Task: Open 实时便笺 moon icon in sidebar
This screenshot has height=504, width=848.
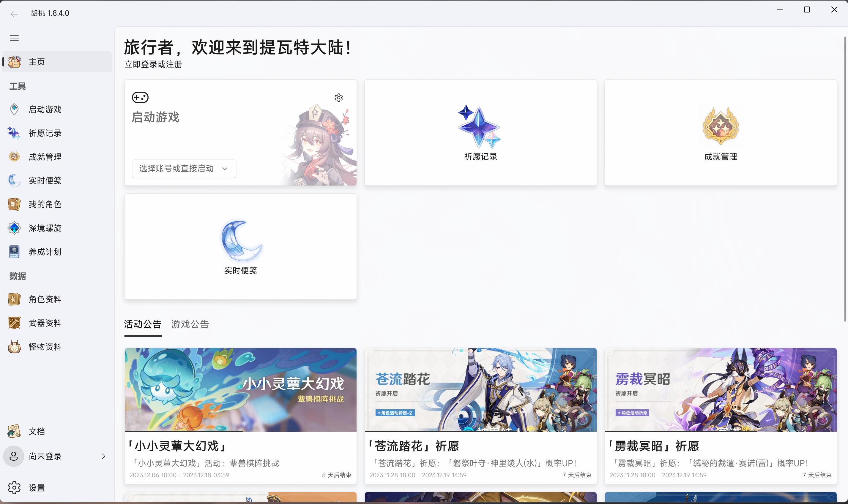Action: 14,180
